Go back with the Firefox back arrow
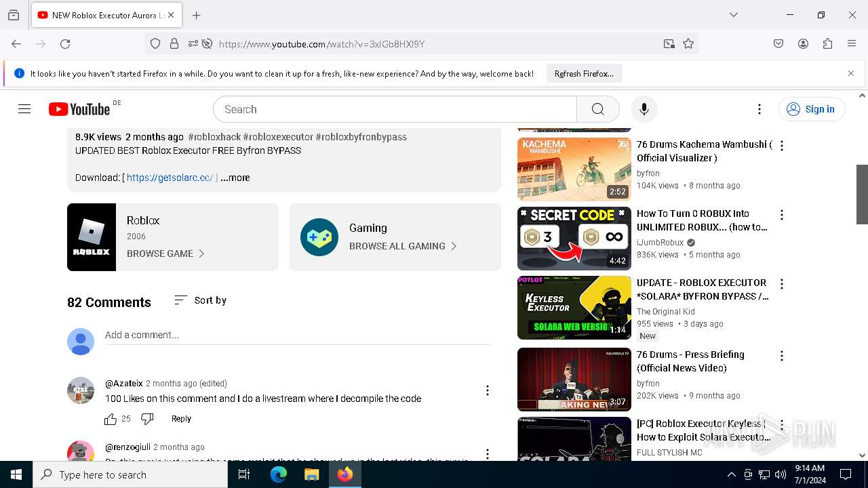 (x=16, y=43)
